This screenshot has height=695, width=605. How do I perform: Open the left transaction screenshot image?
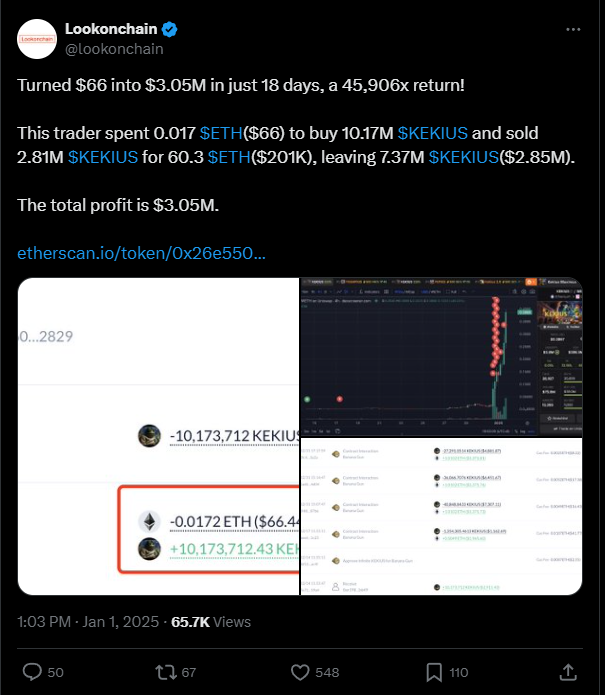[159, 436]
